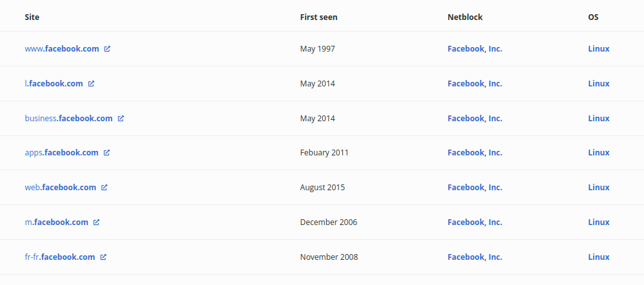Open external link icon for m.facebook.com
This screenshot has width=644, height=285.
(x=97, y=222)
